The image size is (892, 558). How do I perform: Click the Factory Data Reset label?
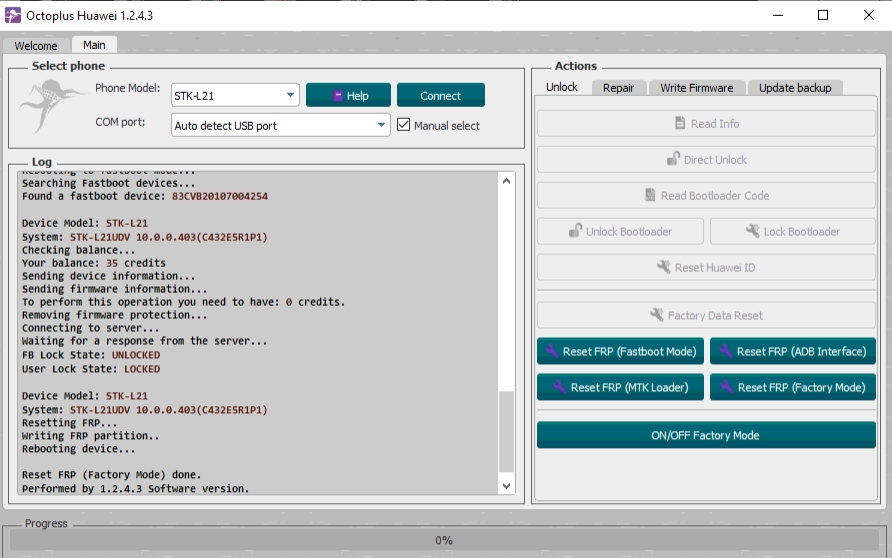coord(715,316)
